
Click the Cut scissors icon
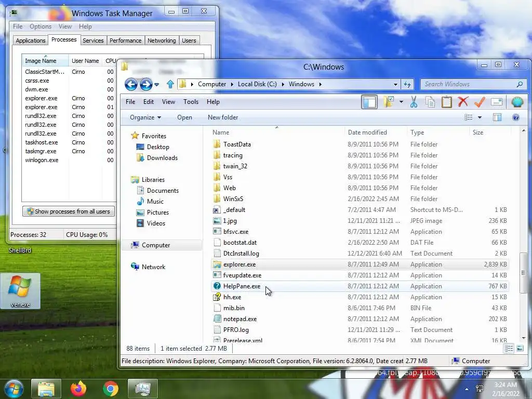coord(414,102)
